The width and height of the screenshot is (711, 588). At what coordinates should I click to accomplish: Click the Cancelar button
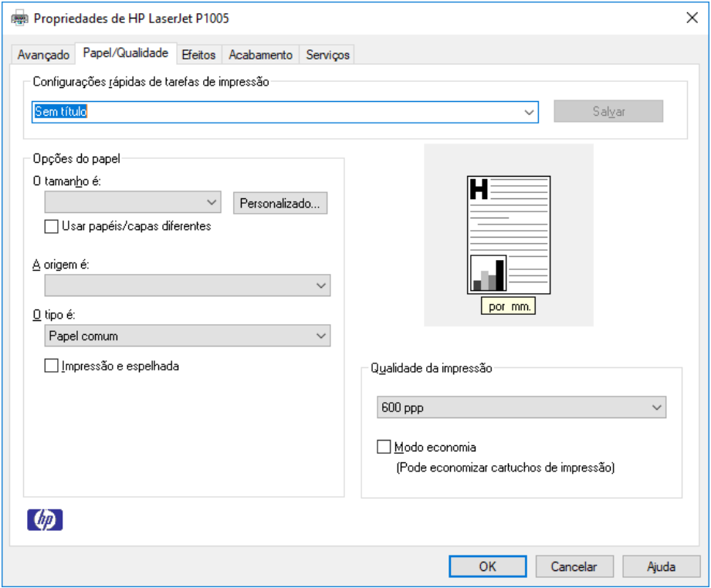pos(574,566)
